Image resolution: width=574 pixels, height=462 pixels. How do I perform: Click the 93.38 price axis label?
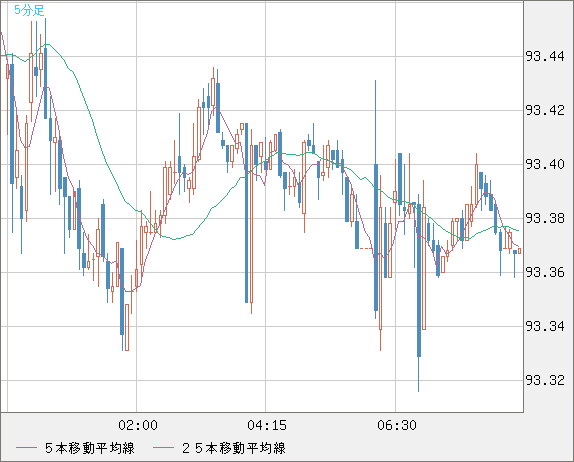click(545, 219)
